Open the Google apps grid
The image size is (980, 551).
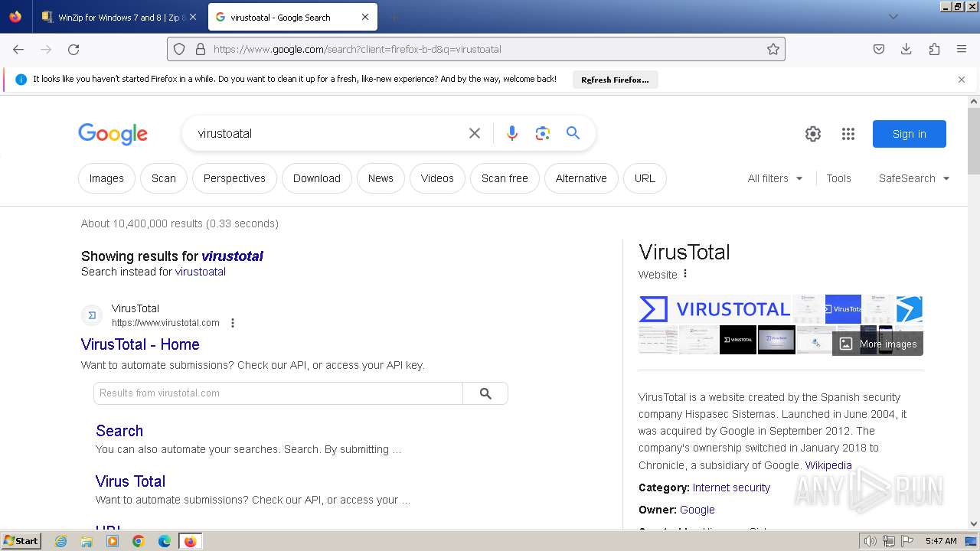tap(848, 134)
